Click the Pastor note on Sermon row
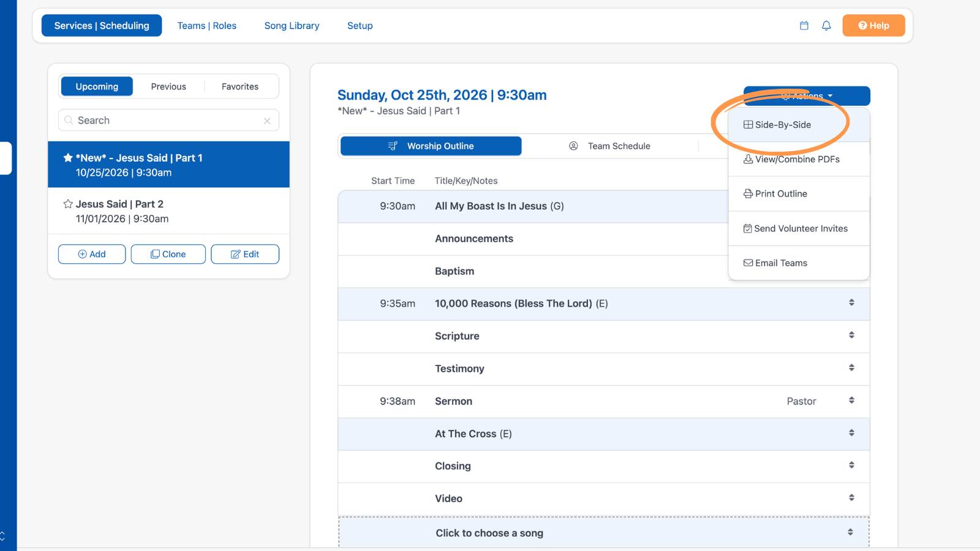 tap(801, 401)
